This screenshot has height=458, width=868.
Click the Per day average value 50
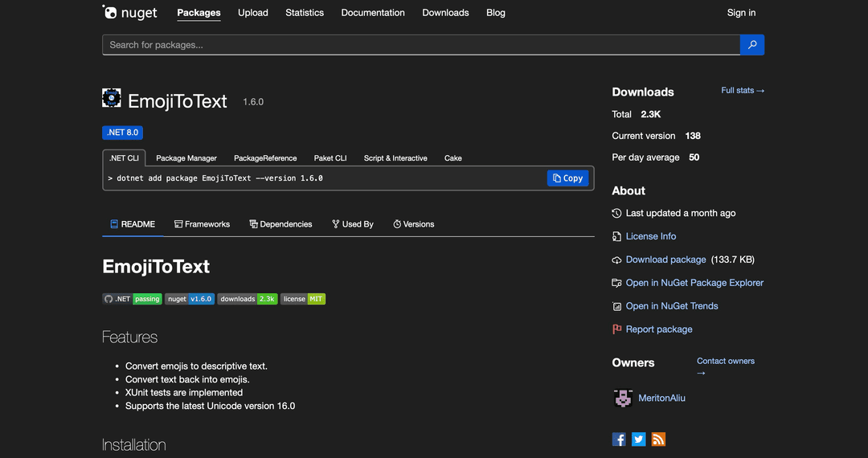pos(694,157)
